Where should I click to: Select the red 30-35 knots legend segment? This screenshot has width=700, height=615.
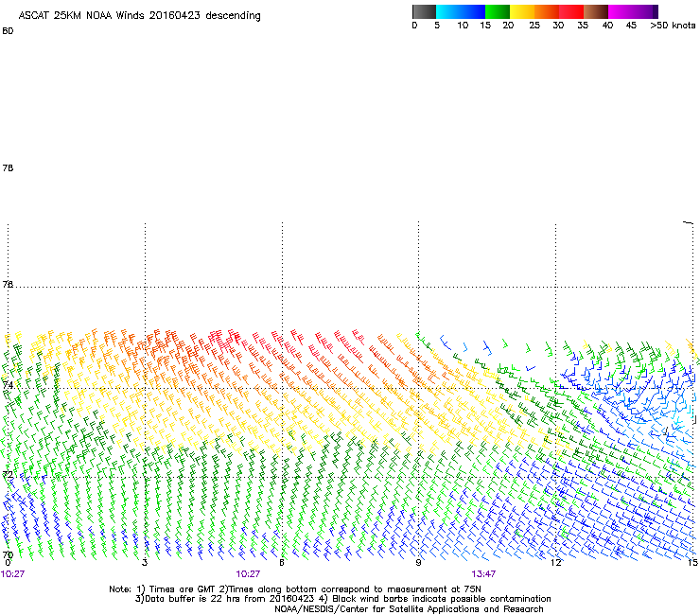click(x=571, y=11)
